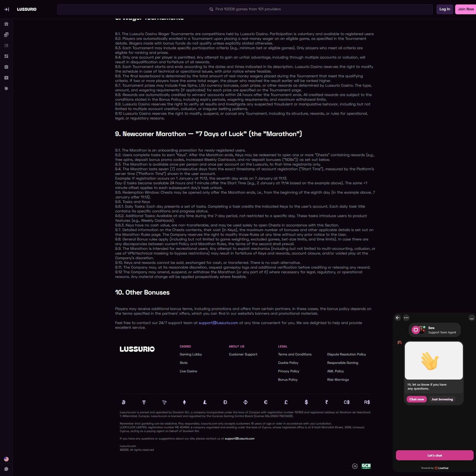This screenshot has height=476, width=476.
Task: Click the Canadian dollar C$ icon
Action: tap(347, 402)
